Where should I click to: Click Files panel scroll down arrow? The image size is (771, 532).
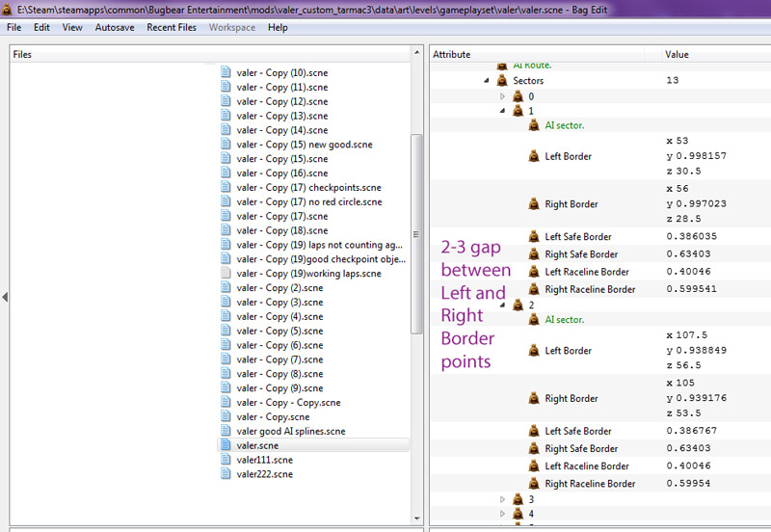click(416, 519)
